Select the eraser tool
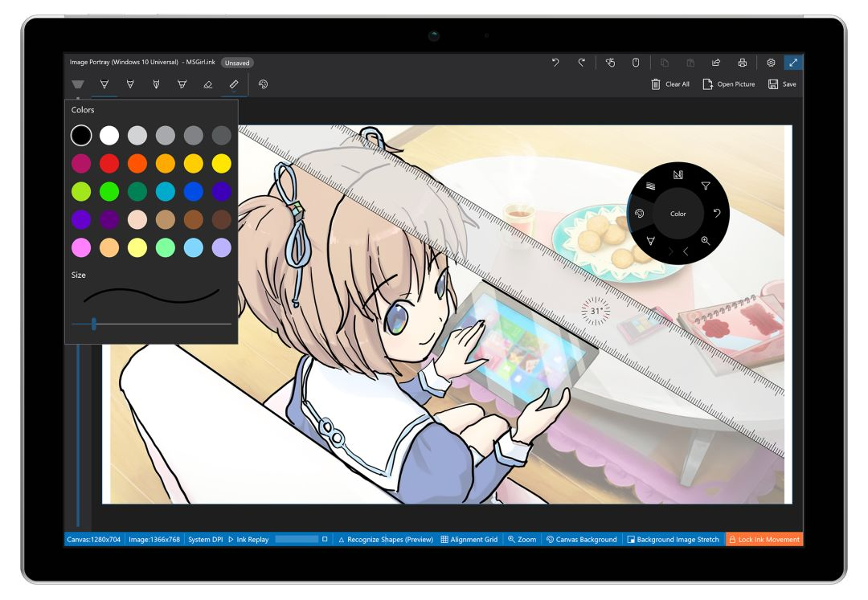Screen dimensions: 868x600 pos(207,84)
